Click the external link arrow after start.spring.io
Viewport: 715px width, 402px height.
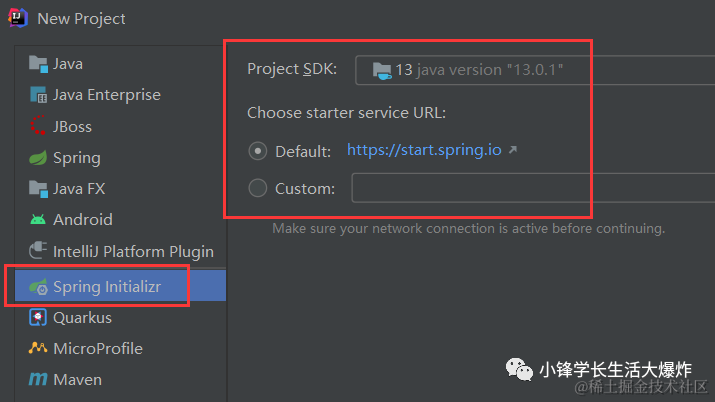[x=513, y=149]
